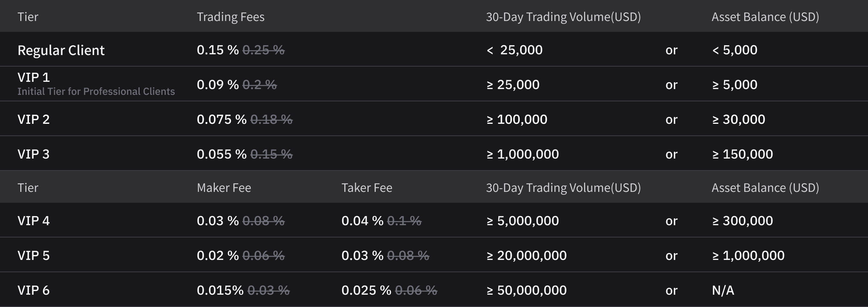Click the VIP 3 tier label
Image resolution: width=868 pixels, height=307 pixels.
(34, 154)
